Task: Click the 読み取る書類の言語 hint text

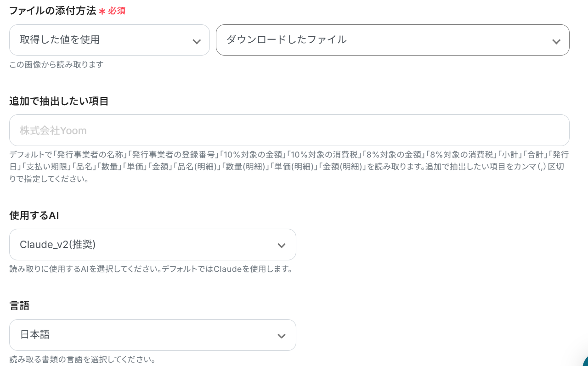Action: (82, 359)
